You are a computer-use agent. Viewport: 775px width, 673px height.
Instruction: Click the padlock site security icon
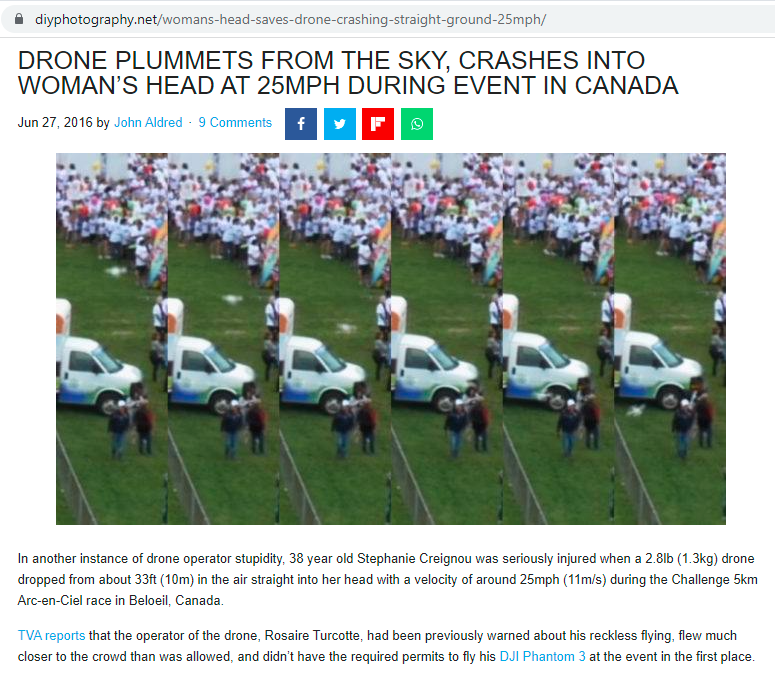19,19
